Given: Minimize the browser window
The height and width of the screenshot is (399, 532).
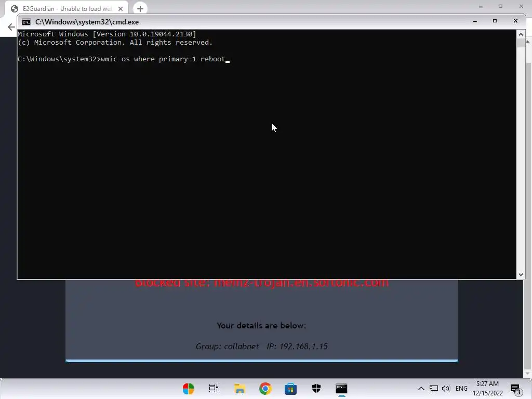Looking at the screenshot, I should (481, 6).
